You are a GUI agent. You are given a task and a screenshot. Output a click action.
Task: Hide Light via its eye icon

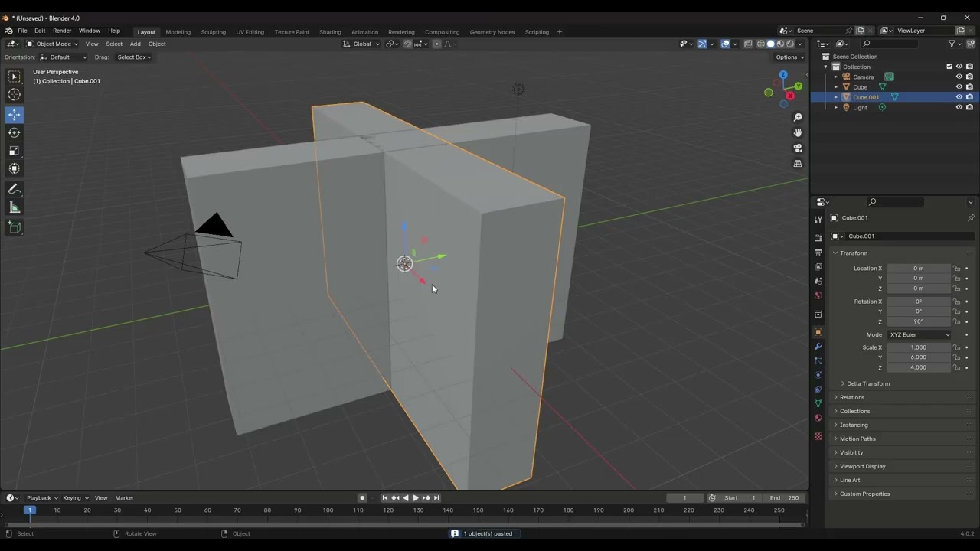click(959, 107)
